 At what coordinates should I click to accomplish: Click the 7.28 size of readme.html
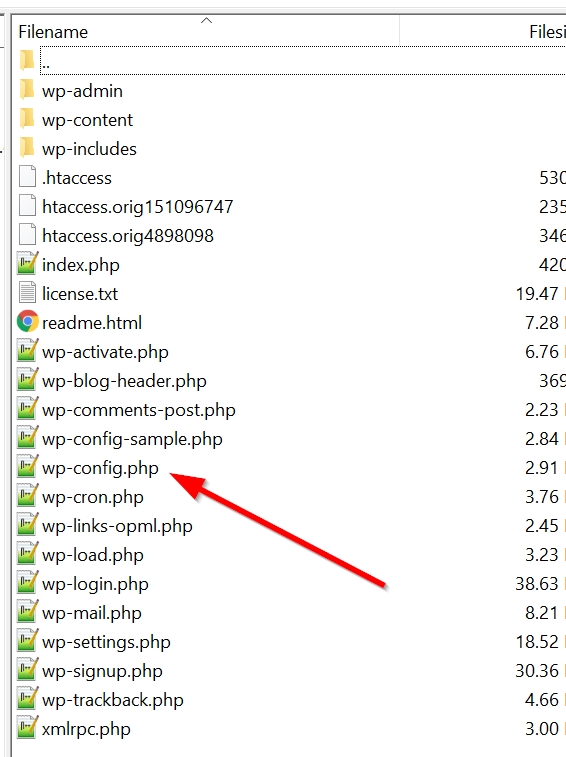point(542,322)
